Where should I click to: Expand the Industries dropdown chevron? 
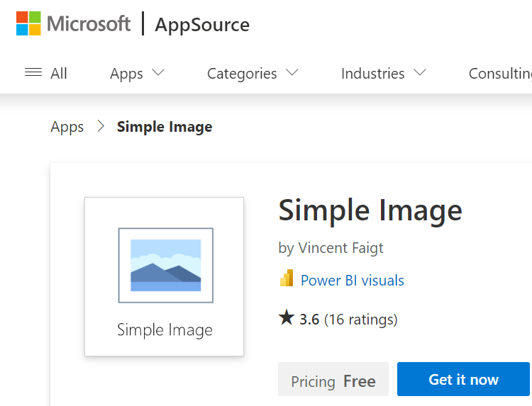coord(420,72)
